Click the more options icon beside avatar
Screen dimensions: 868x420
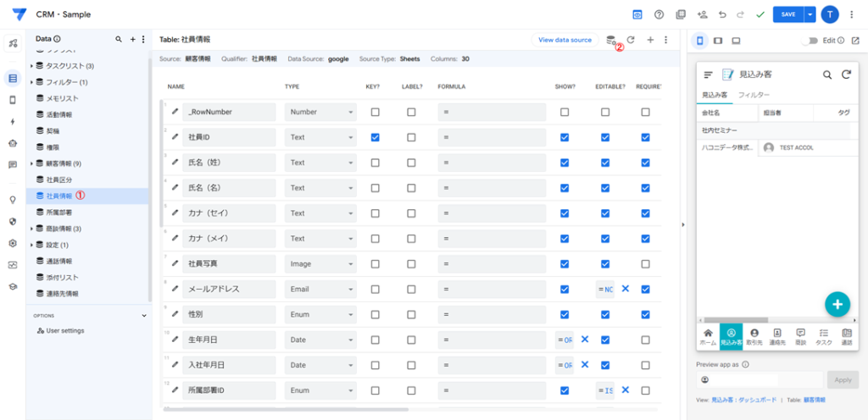point(851,15)
